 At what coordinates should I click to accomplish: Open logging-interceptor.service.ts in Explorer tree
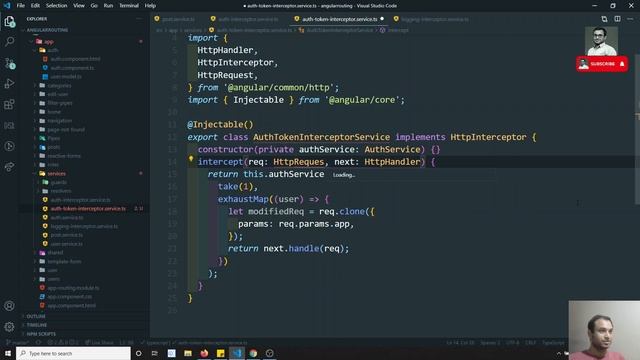point(84,226)
